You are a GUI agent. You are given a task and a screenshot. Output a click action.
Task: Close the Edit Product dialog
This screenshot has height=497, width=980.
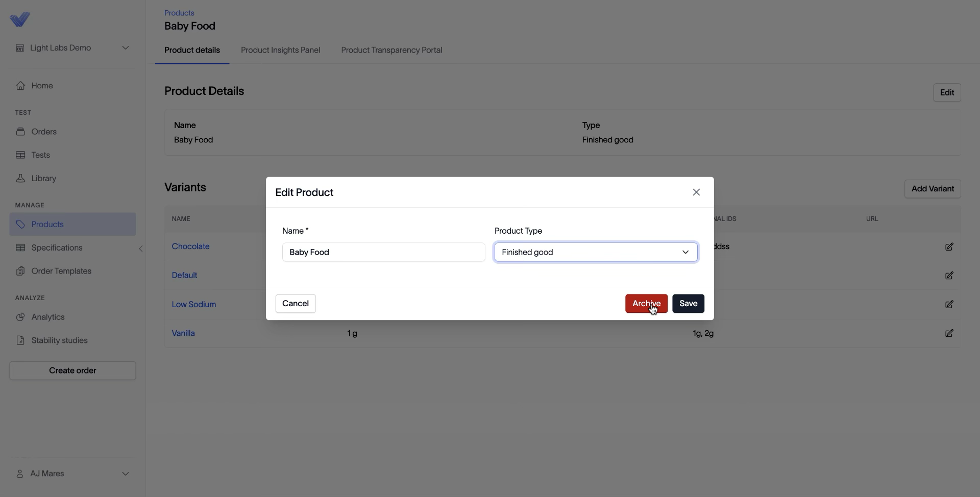tap(696, 192)
